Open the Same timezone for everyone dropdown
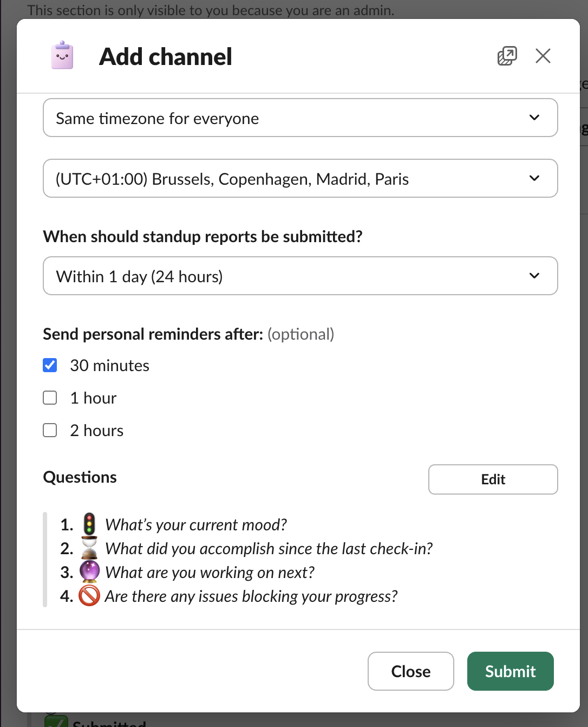Viewport: 588px width, 727px height. coord(300,118)
